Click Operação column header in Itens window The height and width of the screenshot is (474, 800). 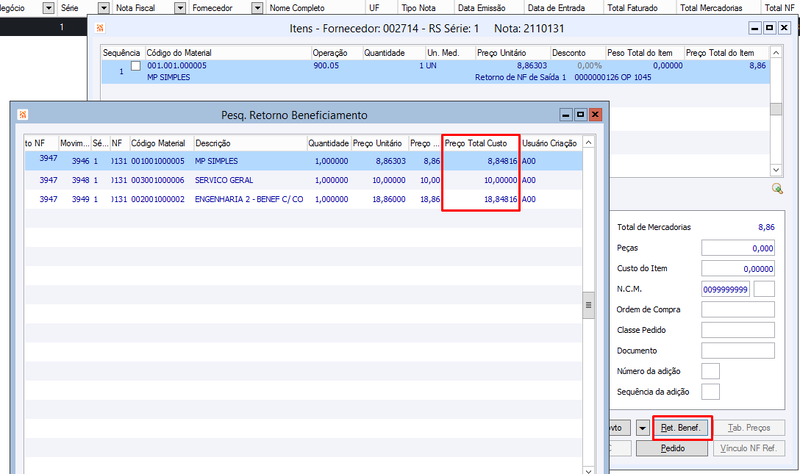coord(337,53)
